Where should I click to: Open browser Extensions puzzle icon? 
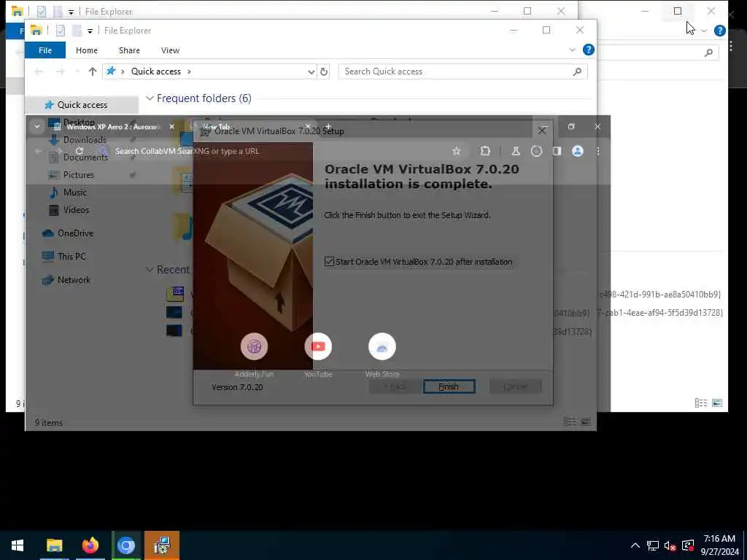485,151
